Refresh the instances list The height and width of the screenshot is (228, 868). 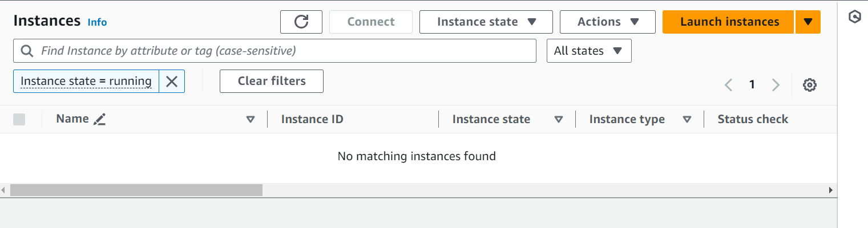tap(301, 22)
